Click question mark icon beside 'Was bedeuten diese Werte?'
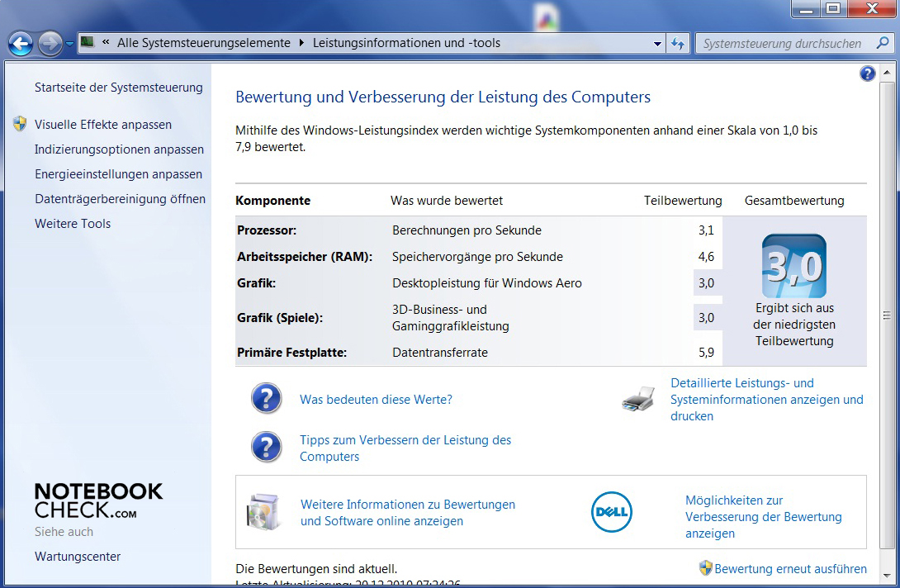Viewport: 900px width, 588px height. tap(267, 399)
